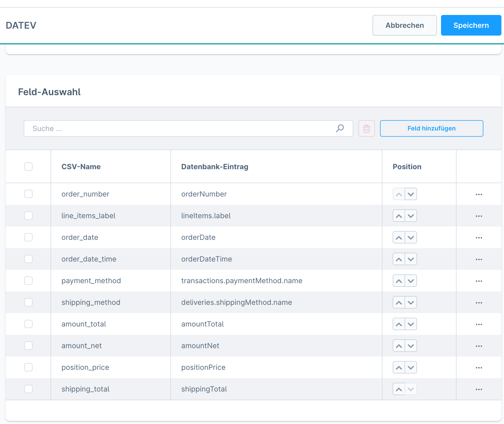504x424 pixels.
Task: Open context menu for shipping_method row
Action: [479, 303]
